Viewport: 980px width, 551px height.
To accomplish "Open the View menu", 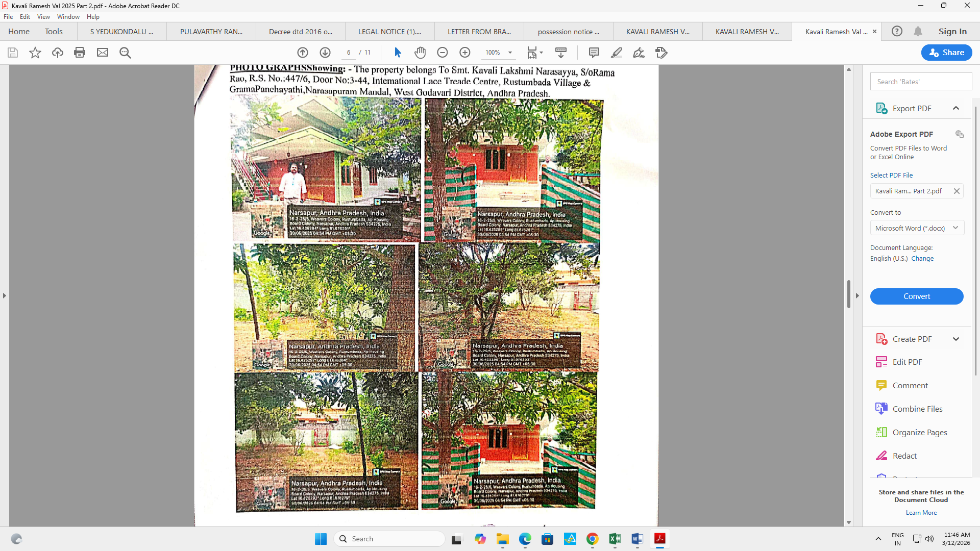I will pos(43,17).
